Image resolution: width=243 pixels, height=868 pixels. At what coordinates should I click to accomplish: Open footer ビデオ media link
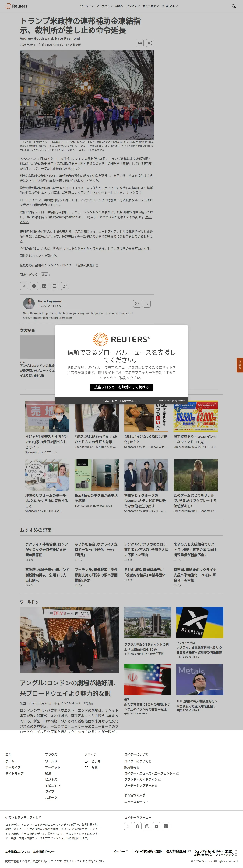[93, 761]
